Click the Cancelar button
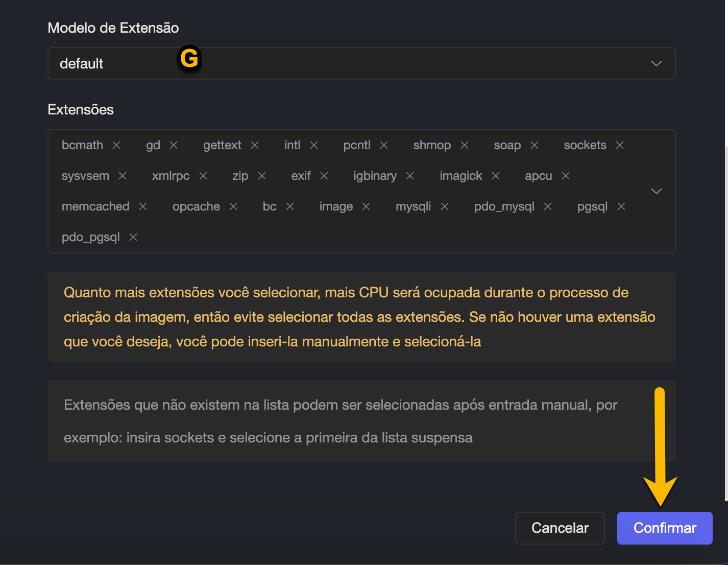The width and height of the screenshot is (728, 565). pyautogui.click(x=560, y=528)
